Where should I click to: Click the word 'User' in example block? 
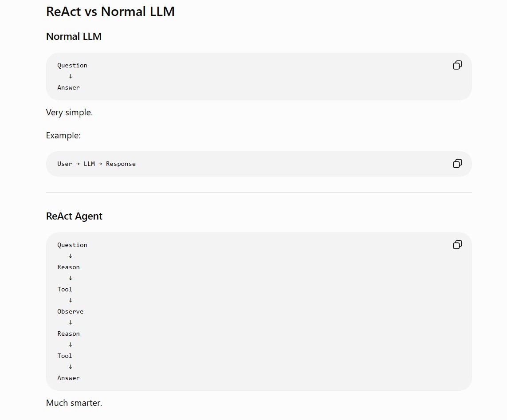(65, 164)
